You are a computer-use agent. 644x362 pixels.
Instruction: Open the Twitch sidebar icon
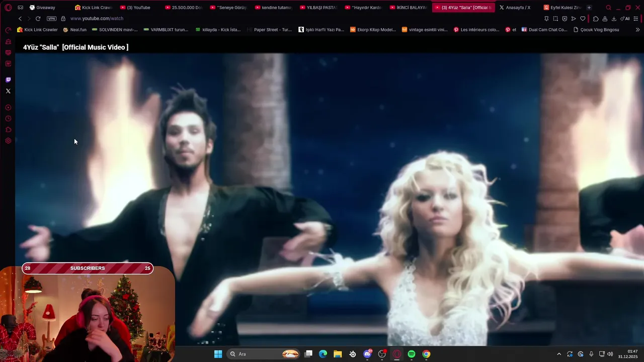[x=8, y=79]
